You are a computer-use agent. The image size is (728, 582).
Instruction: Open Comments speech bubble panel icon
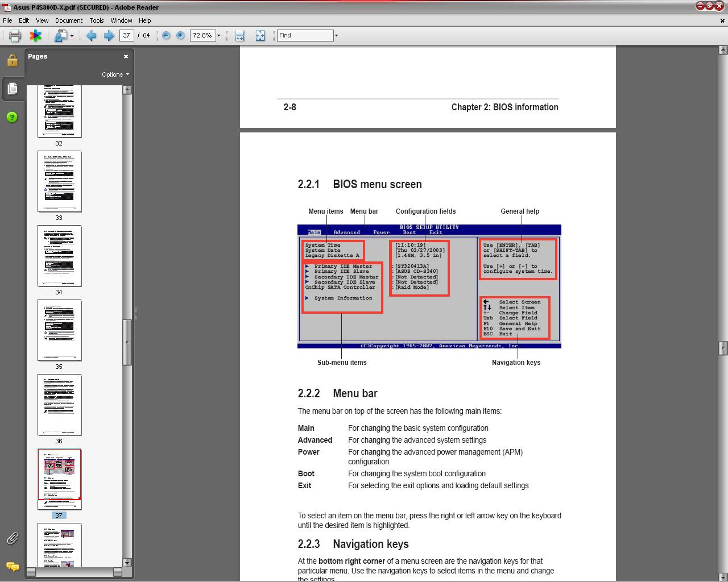[x=12, y=567]
